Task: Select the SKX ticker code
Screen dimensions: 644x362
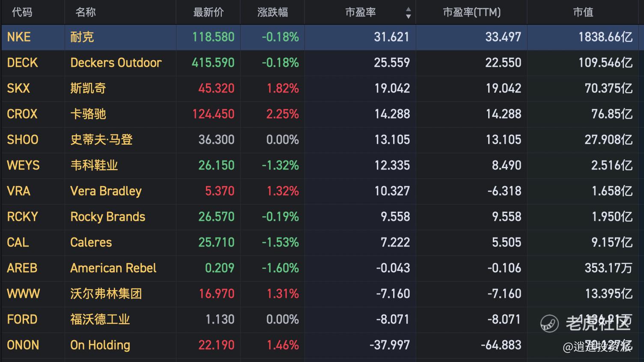Action: click(18, 89)
